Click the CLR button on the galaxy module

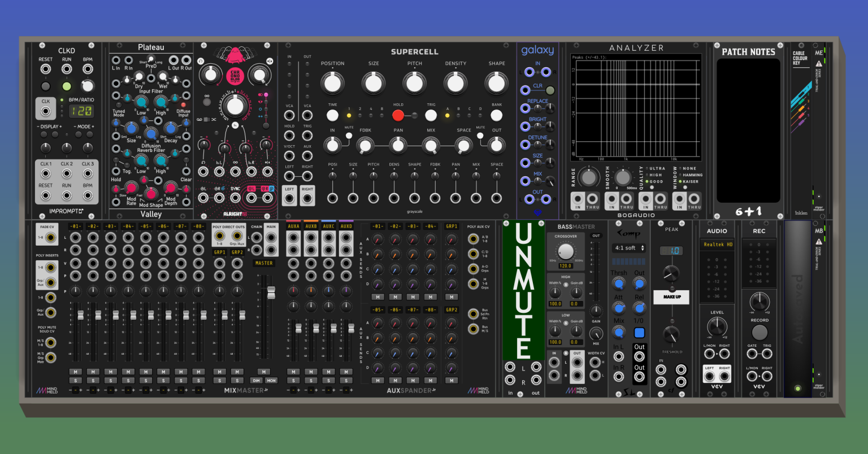pyautogui.click(x=550, y=90)
